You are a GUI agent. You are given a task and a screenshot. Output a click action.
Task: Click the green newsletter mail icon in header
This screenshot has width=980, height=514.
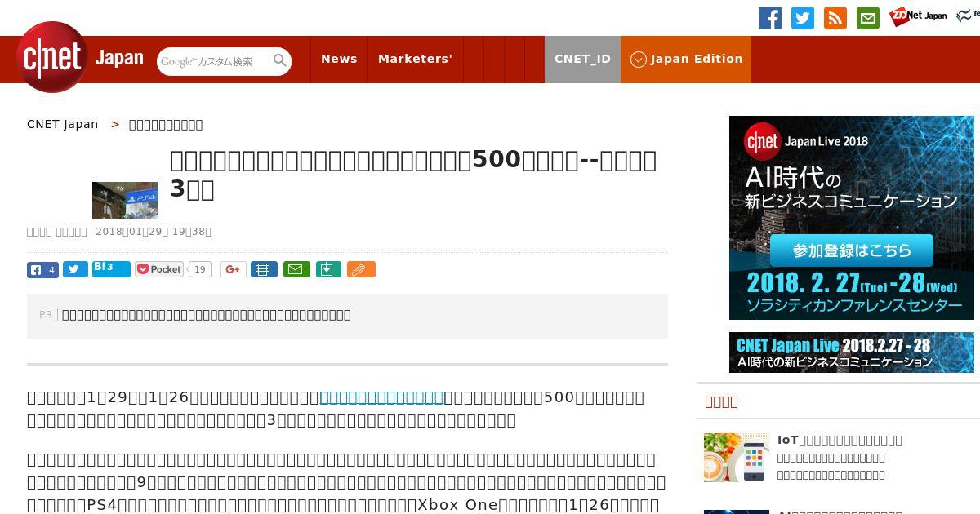click(868, 18)
